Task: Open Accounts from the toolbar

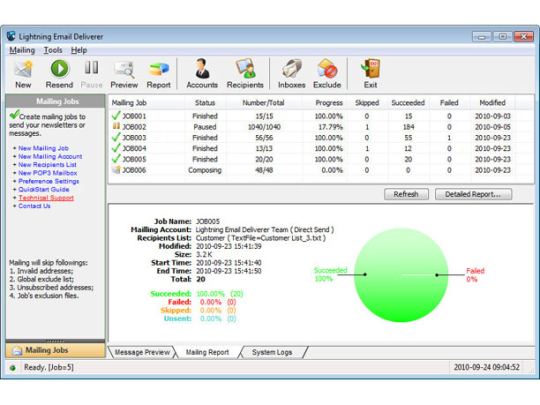Action: point(202,74)
